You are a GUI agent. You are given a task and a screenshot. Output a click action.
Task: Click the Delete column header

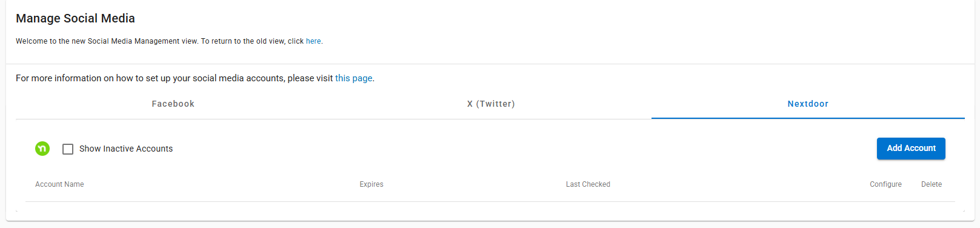[x=932, y=184]
